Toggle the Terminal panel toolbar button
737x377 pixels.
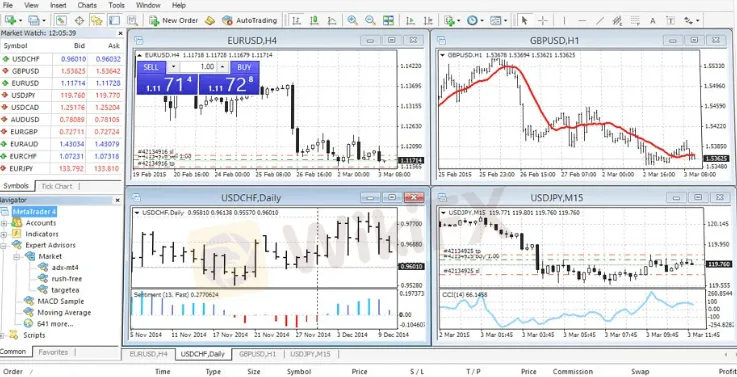tap(114, 20)
